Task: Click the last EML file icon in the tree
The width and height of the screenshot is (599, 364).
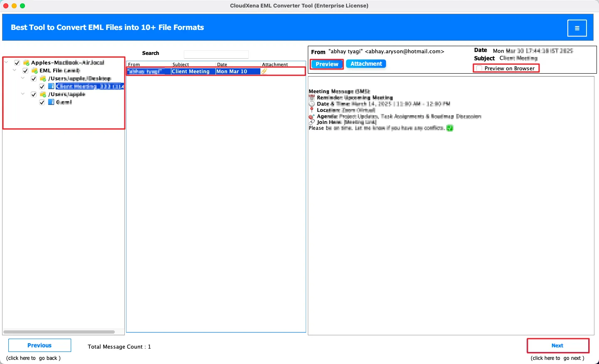Action: tap(51, 102)
